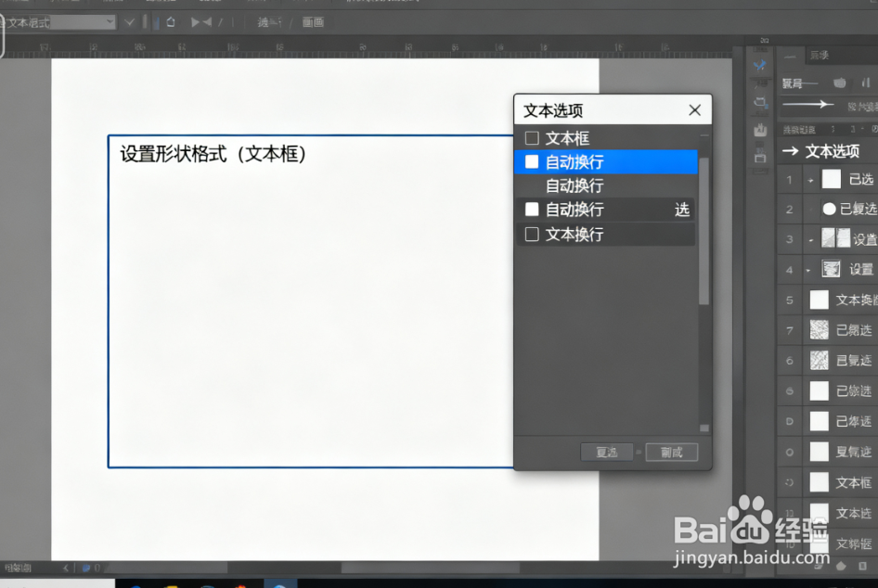Click the 副成 button at dialog bottom right
Screen dimensions: 878x588
pos(671,452)
